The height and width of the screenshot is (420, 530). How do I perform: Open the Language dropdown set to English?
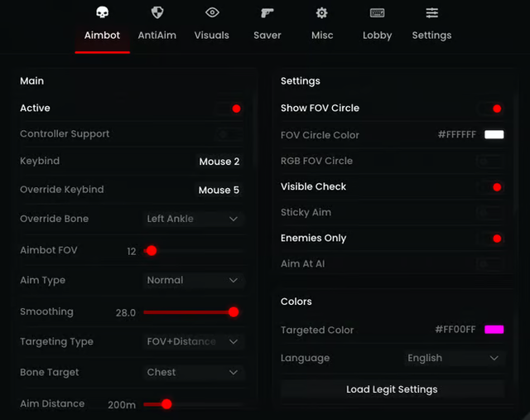455,358
